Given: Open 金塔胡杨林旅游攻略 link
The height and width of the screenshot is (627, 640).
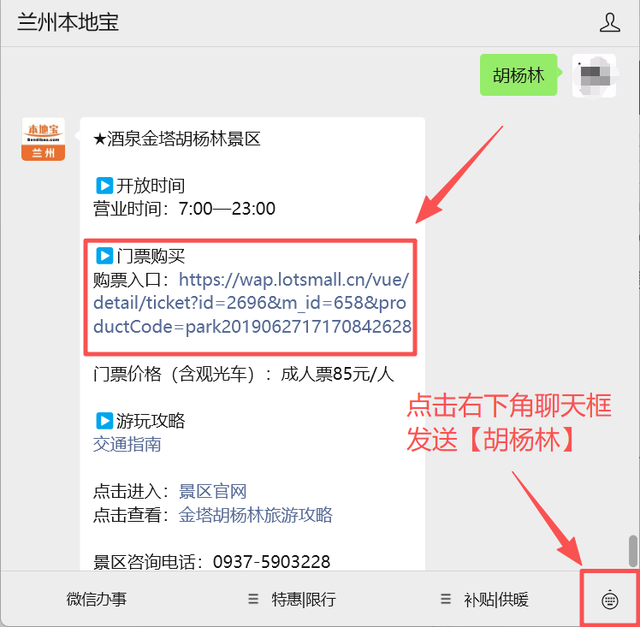Looking at the screenshot, I should click(x=256, y=515).
